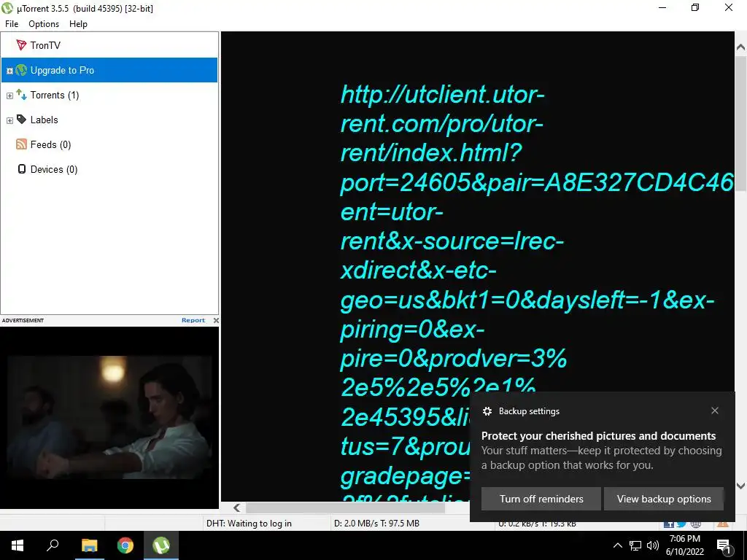The height and width of the screenshot is (560, 747).
Task: Open Windows taskbar search
Action: (x=53, y=545)
